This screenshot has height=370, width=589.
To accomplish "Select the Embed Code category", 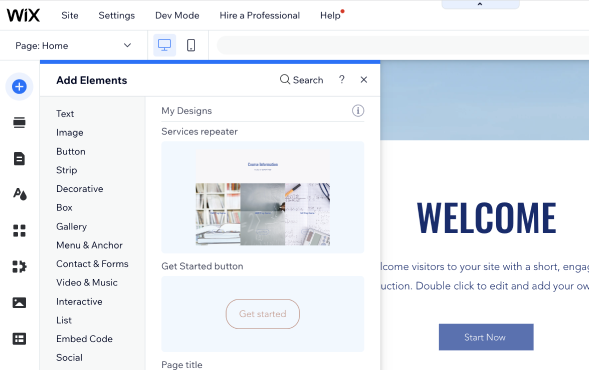I will pyautogui.click(x=85, y=338).
